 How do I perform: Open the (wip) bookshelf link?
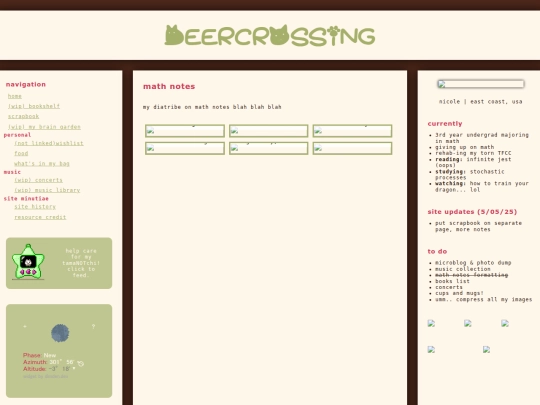pyautogui.click(x=34, y=106)
